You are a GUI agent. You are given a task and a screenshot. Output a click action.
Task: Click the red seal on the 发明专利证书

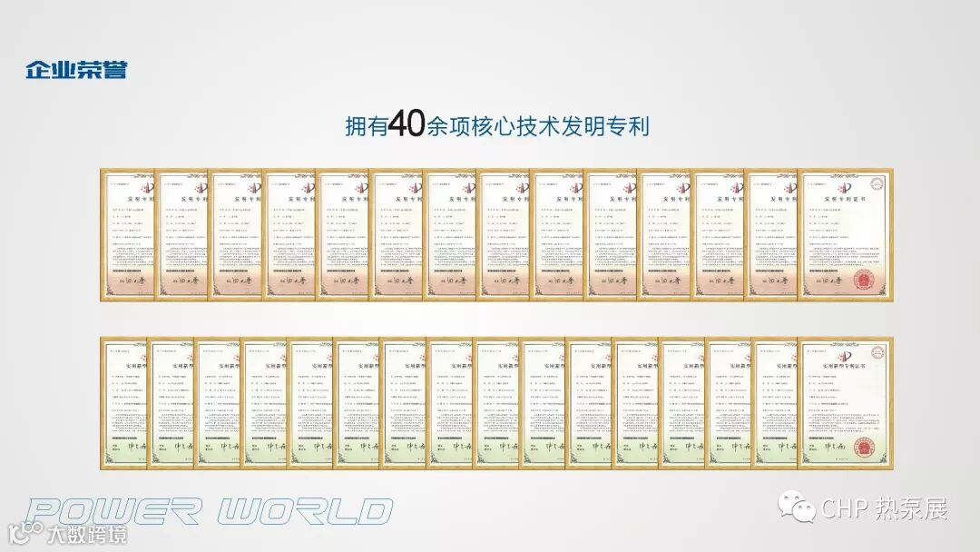tap(864, 279)
